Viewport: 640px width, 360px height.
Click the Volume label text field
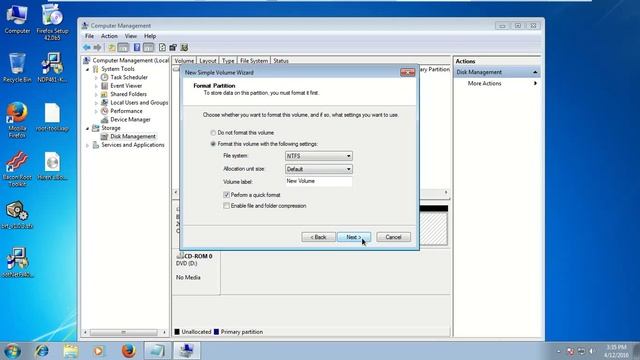coord(319,181)
